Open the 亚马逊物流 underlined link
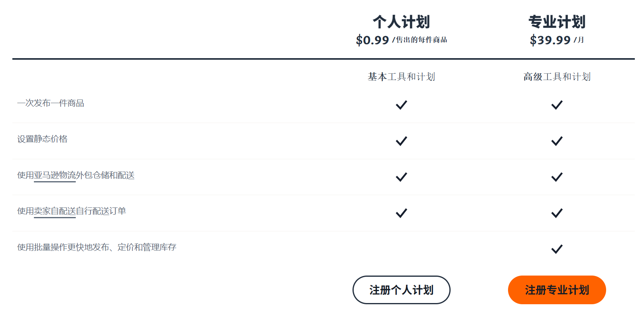 click(55, 176)
